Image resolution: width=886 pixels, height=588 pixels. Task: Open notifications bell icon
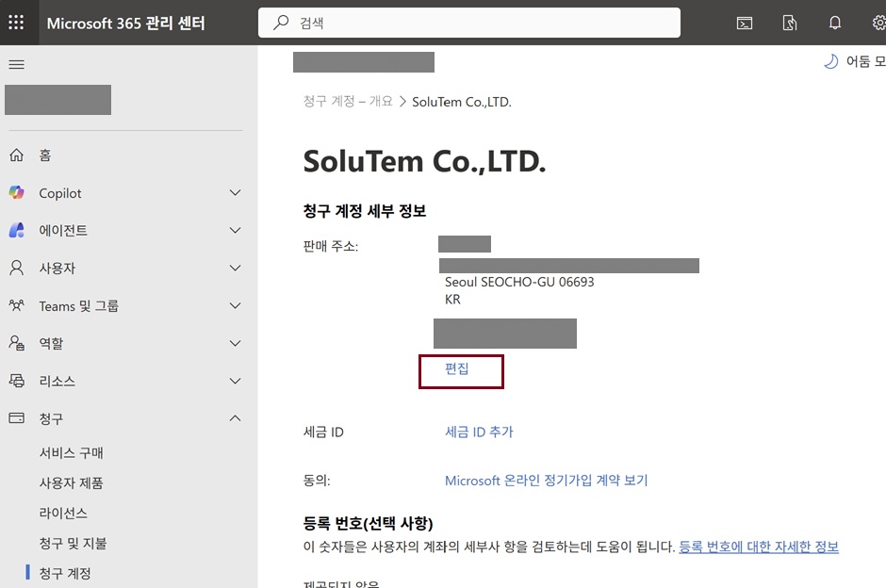click(x=834, y=24)
